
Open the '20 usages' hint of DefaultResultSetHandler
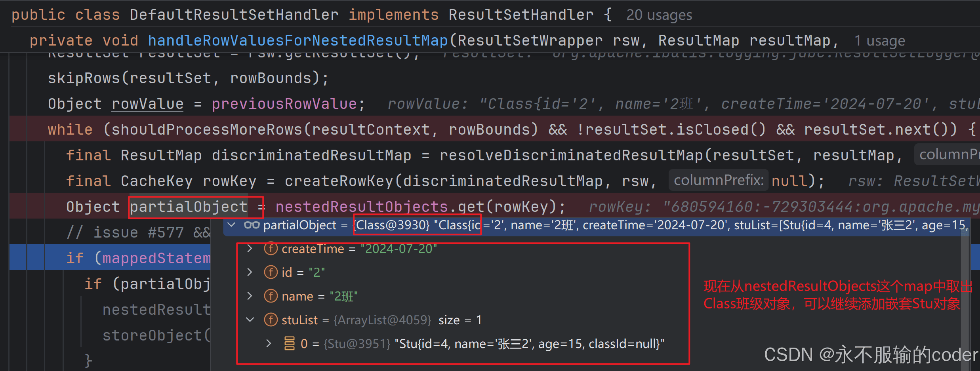[x=659, y=15]
